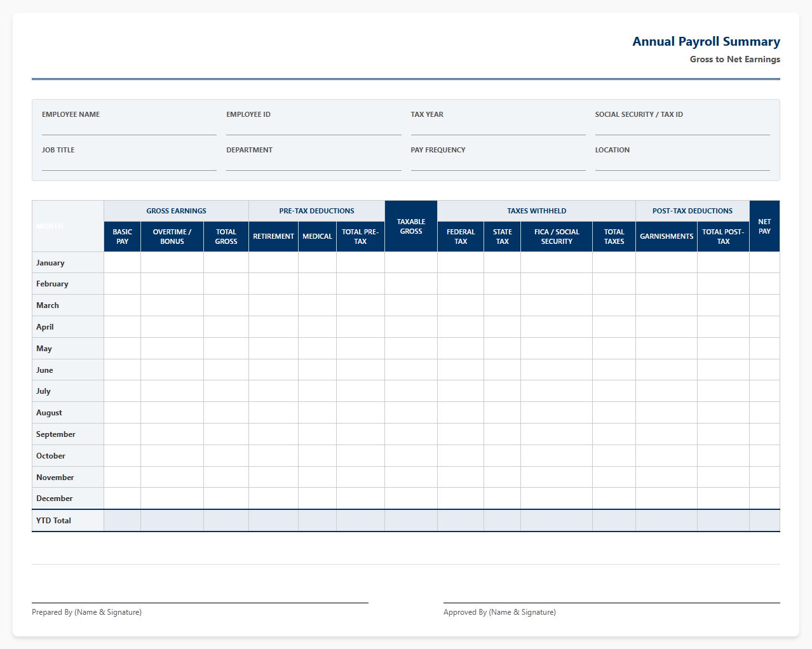Click the March Total Gross cell
The image size is (812, 649).
226,305
